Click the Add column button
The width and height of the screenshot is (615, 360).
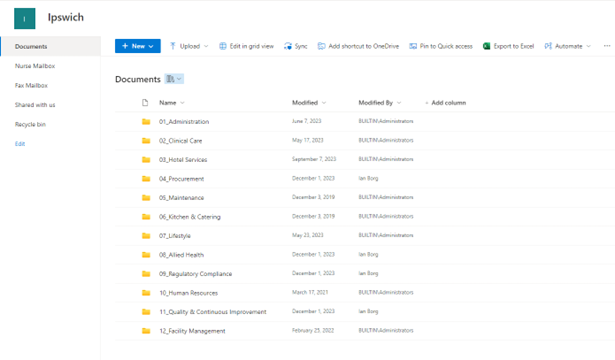pyautogui.click(x=446, y=103)
